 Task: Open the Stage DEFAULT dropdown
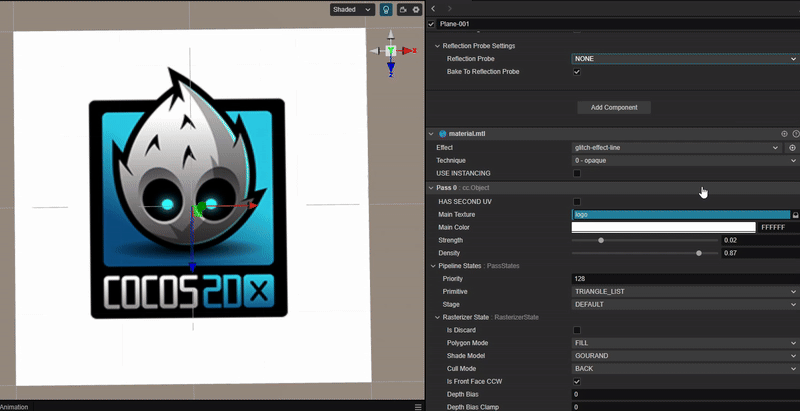click(x=685, y=304)
